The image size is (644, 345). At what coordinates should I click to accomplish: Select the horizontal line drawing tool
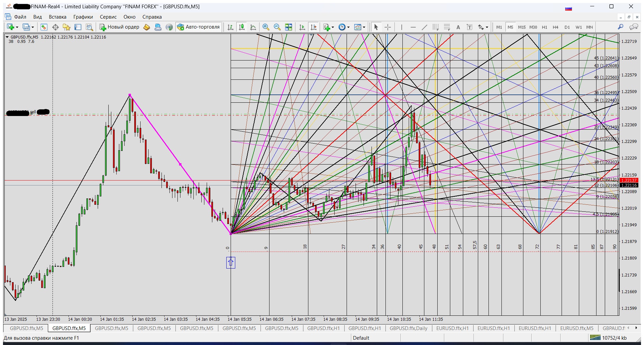413,27
